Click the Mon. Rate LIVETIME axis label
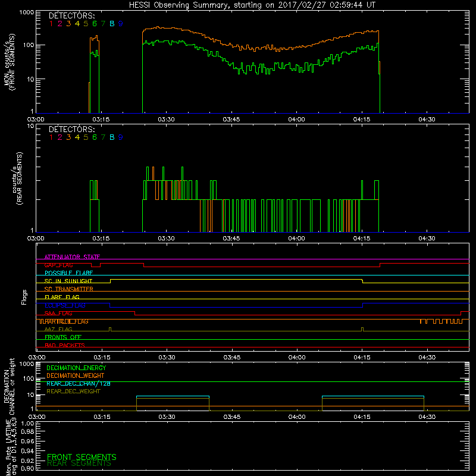The image size is (476, 476). click(11, 446)
